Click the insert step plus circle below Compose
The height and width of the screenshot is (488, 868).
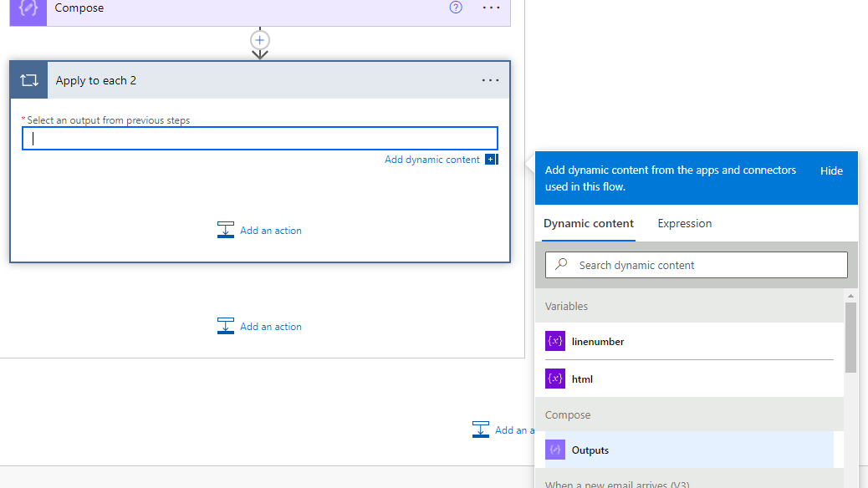click(x=259, y=39)
